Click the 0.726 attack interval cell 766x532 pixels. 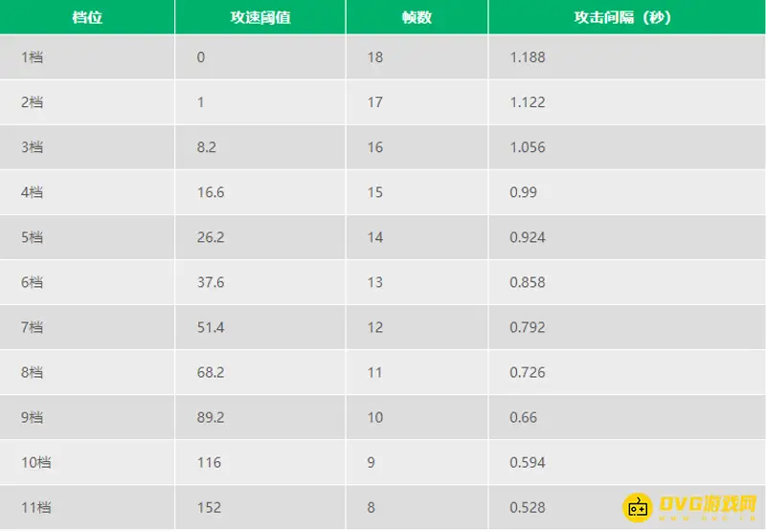pos(528,372)
